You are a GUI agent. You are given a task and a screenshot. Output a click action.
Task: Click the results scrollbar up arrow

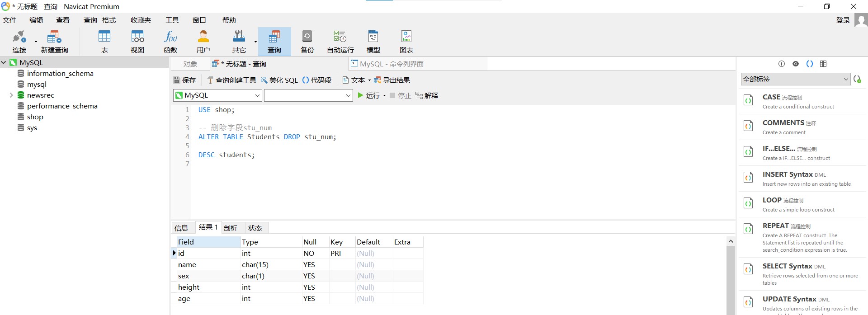(731, 241)
